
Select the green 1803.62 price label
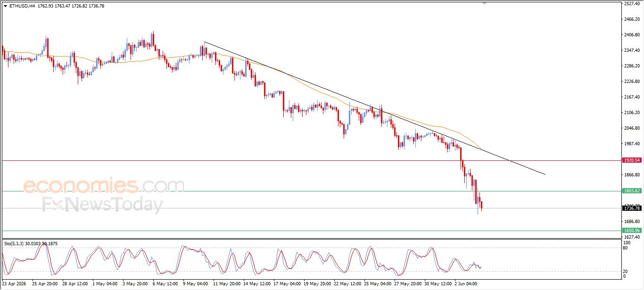(x=632, y=191)
